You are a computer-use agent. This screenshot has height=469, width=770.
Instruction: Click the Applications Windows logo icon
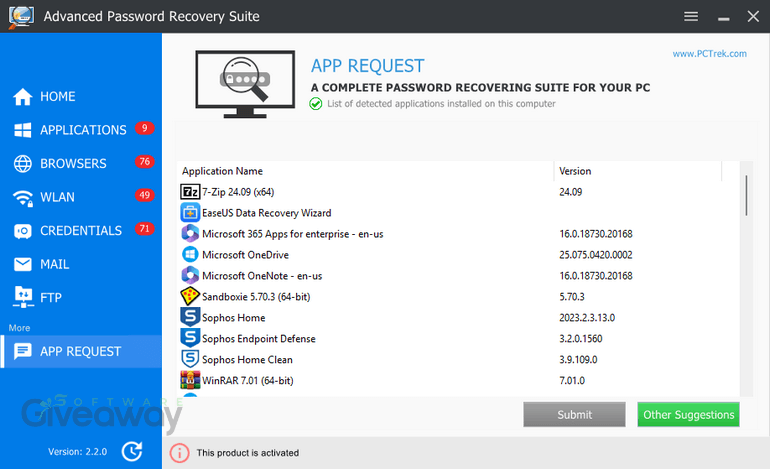pyautogui.click(x=23, y=130)
